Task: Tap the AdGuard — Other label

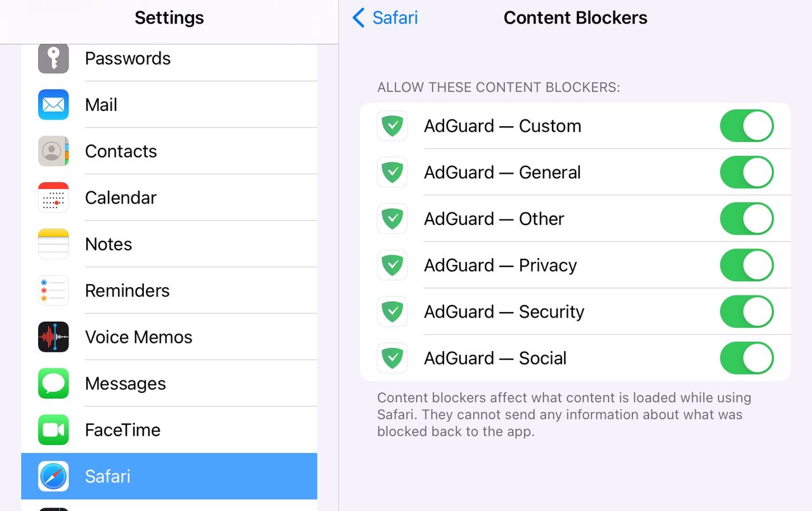Action: [x=494, y=219]
